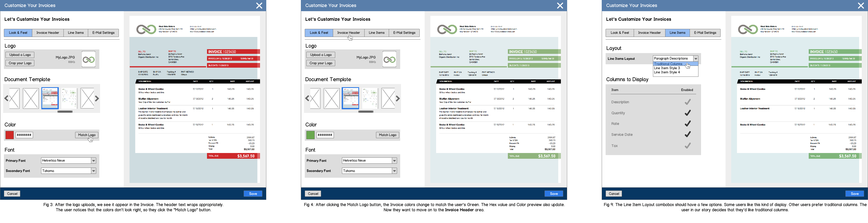This screenshot has height=223, width=868.
Task: Select the unselected invoice template thumbnail in Fig 3
Action: (69, 98)
